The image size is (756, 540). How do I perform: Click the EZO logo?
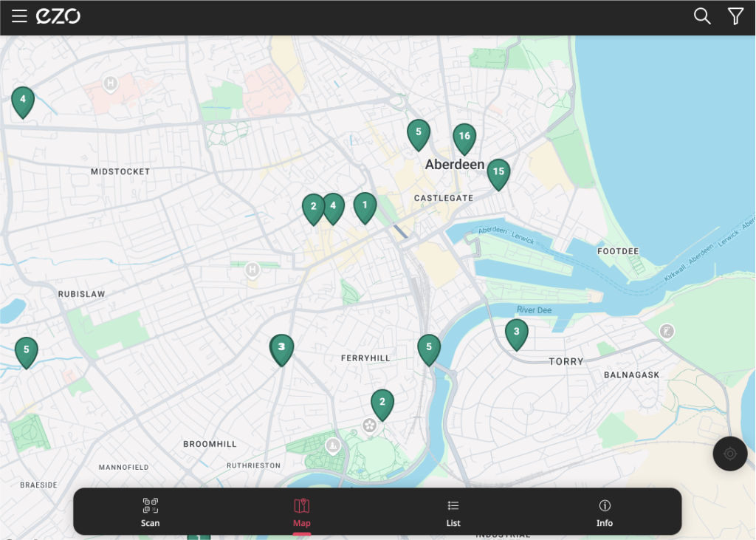[x=58, y=16]
